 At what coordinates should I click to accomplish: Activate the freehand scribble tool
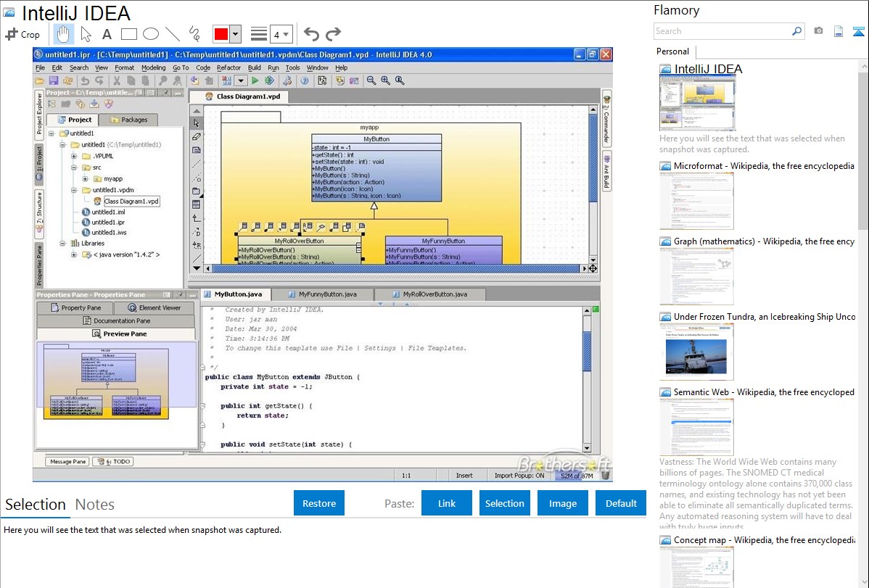pos(194,34)
